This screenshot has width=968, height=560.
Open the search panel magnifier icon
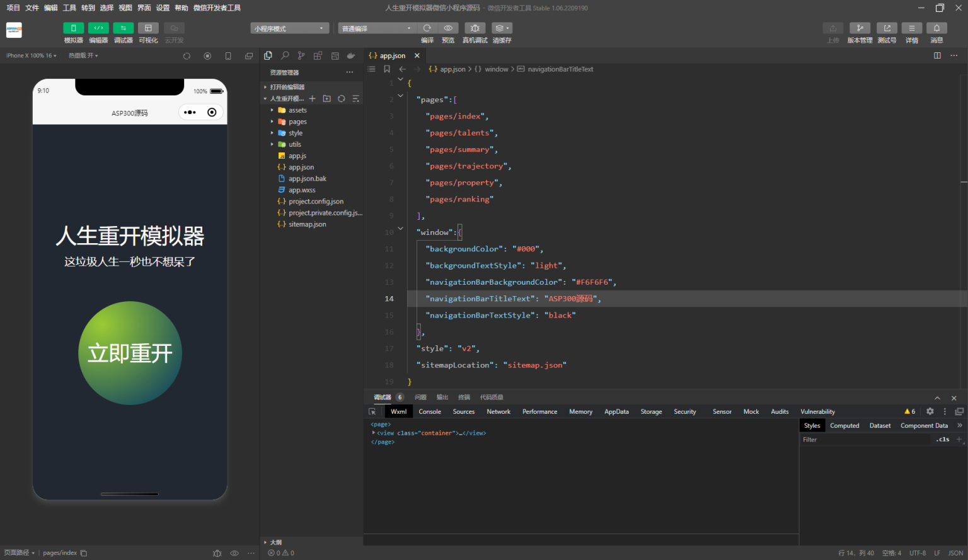285,55
